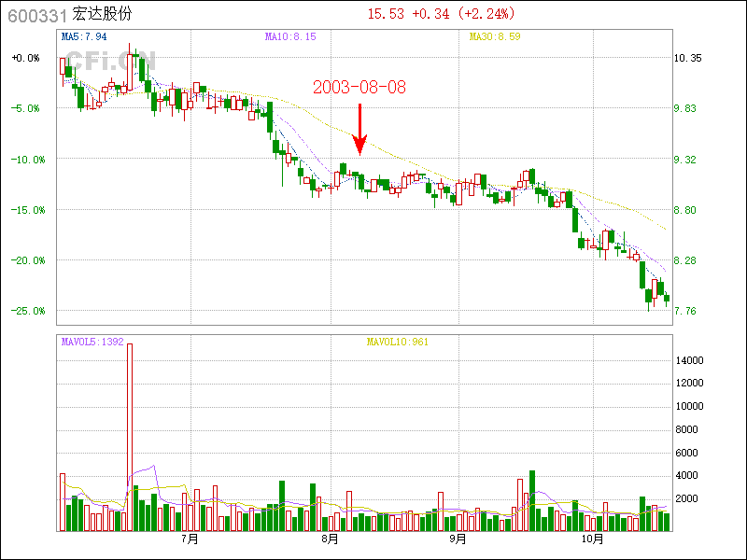This screenshot has height=560, width=747.
Task: Click the 8000 volume axis value
Action: (x=686, y=429)
